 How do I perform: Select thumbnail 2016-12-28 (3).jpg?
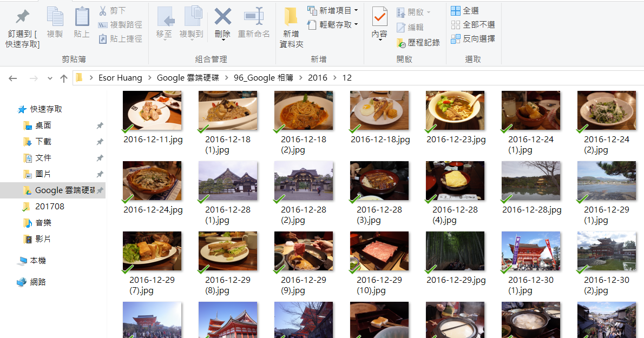(x=379, y=181)
